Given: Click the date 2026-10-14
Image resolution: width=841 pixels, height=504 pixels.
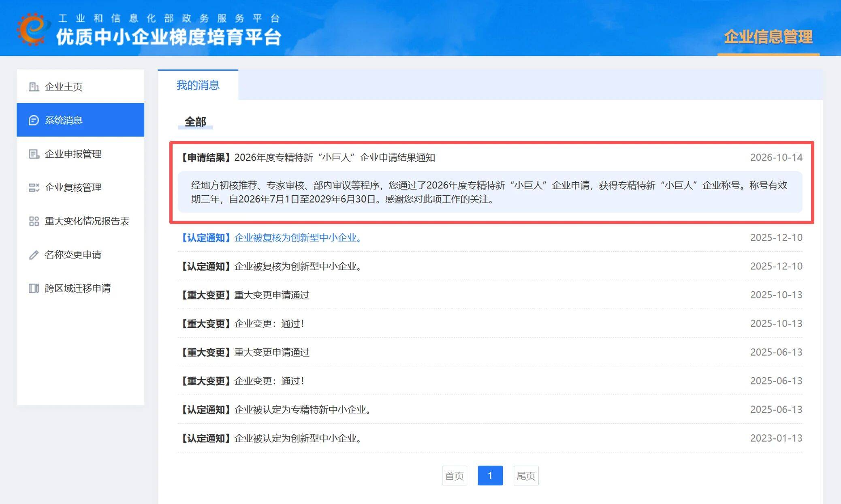Looking at the screenshot, I should [776, 158].
